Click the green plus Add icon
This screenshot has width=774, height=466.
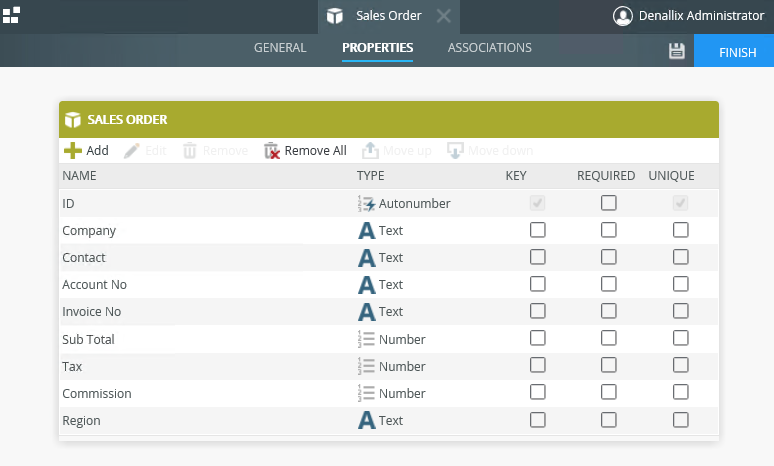pos(73,150)
